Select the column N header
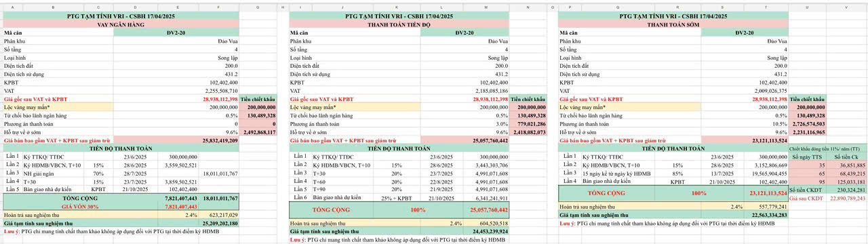Image resolution: width=868 pixels, height=244 pixels. [528, 5]
